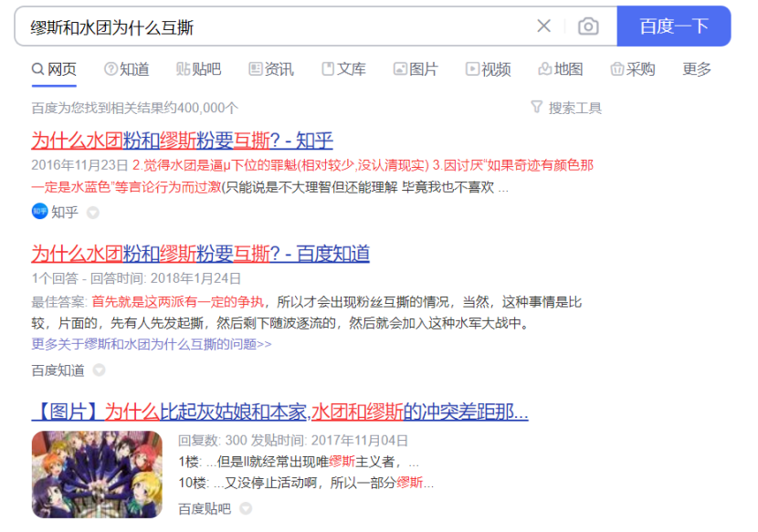Click the 百度知道 source label
Screen dimensions: 758x532
pyautogui.click(x=58, y=370)
